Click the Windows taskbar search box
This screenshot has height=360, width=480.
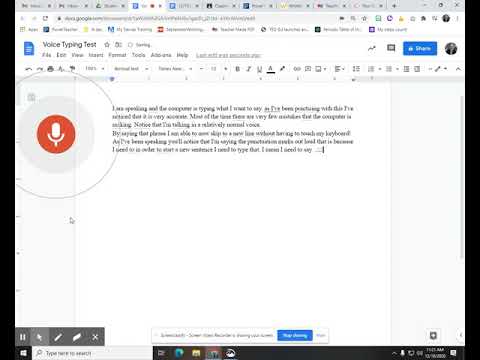point(92,353)
